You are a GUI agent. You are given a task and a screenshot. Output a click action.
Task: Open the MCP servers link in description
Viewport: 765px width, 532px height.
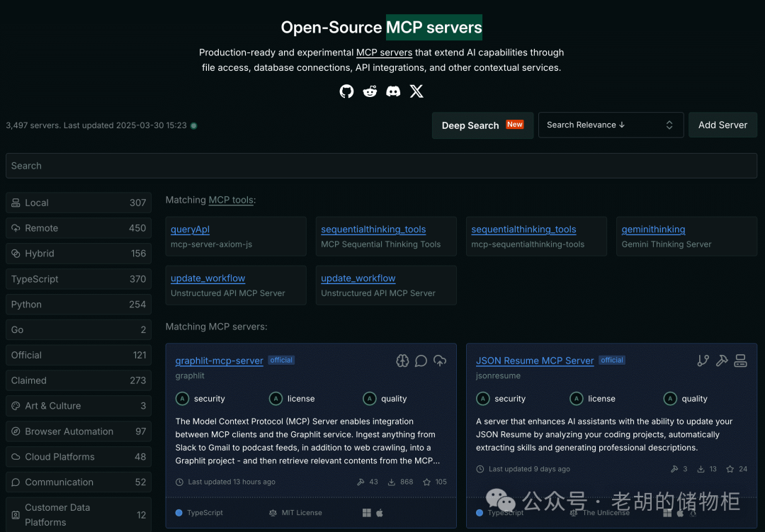(x=384, y=52)
